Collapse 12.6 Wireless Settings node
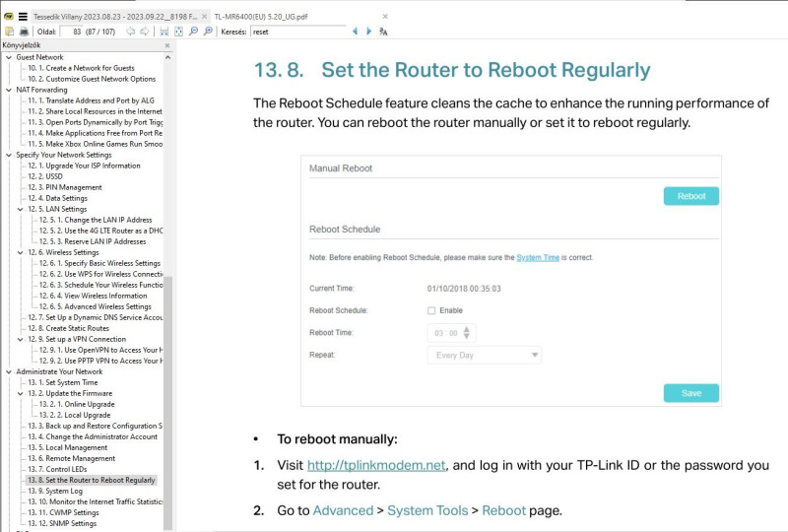The image size is (788, 532). click(20, 252)
